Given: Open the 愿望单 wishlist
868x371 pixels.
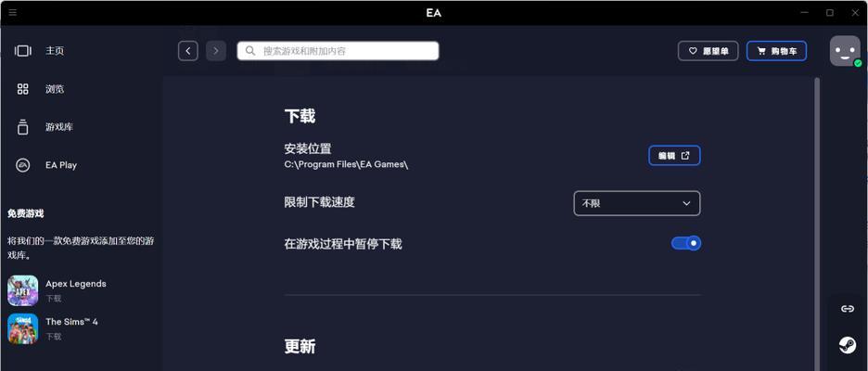Looking at the screenshot, I should tap(708, 51).
